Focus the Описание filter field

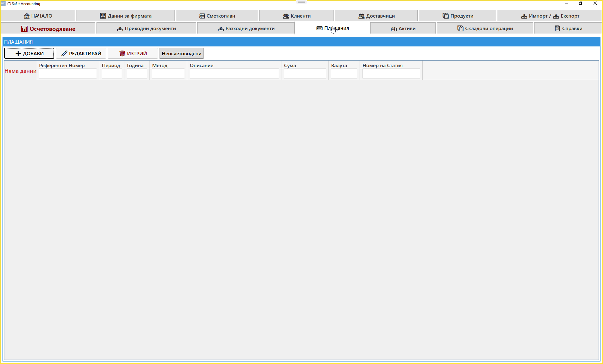pyautogui.click(x=234, y=73)
